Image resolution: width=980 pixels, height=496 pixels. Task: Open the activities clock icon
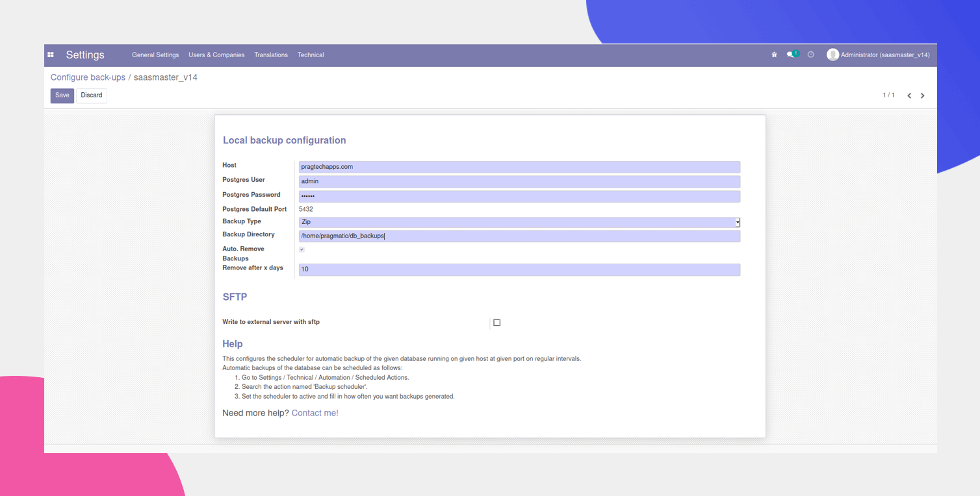[810, 55]
